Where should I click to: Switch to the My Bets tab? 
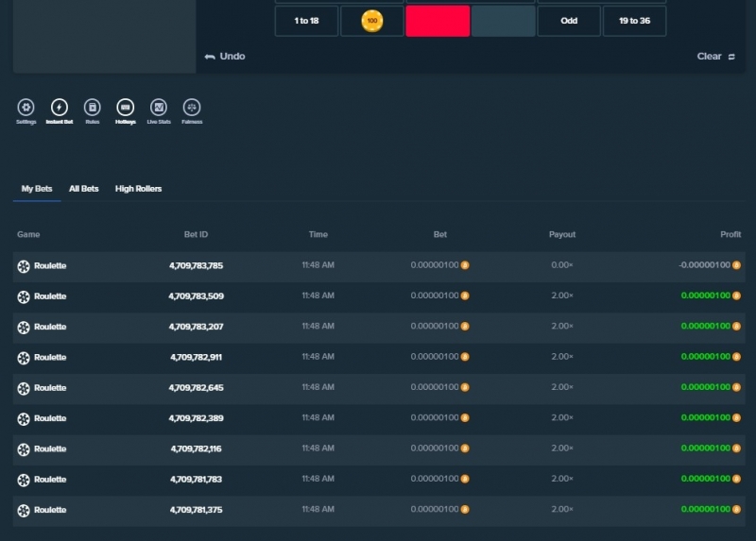point(37,189)
